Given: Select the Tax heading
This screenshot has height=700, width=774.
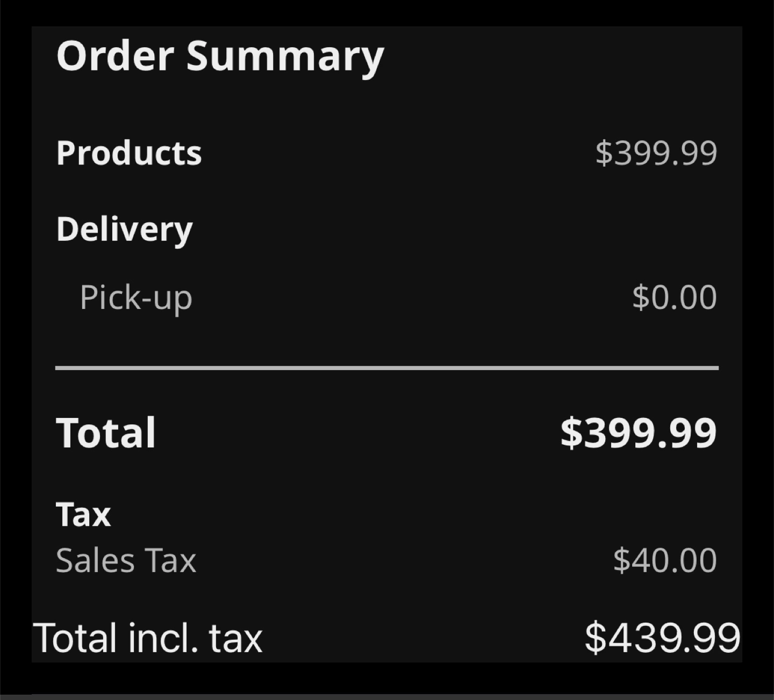Looking at the screenshot, I should pos(83,515).
